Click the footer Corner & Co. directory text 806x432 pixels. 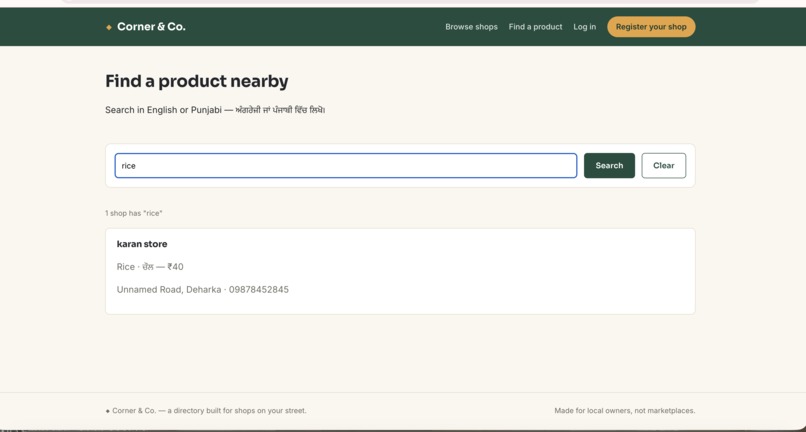click(206, 410)
